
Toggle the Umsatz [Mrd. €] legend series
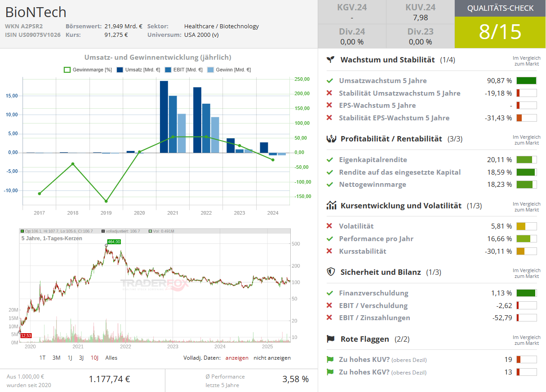138,70
